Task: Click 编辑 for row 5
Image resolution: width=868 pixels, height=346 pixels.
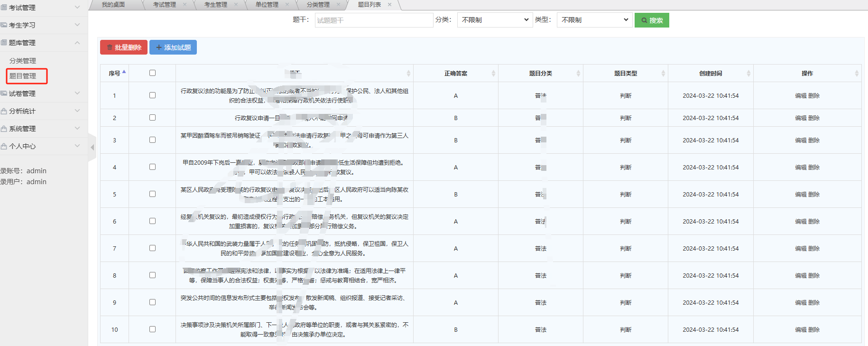Action: 801,194
